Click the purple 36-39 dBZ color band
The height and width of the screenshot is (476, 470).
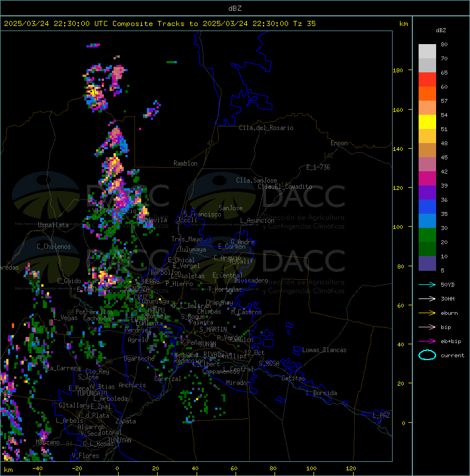pyautogui.click(x=427, y=192)
